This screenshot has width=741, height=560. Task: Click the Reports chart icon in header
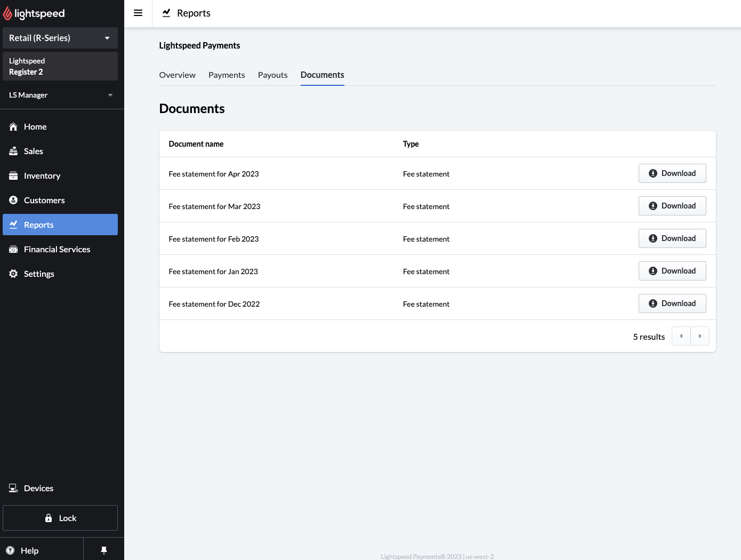coord(166,13)
